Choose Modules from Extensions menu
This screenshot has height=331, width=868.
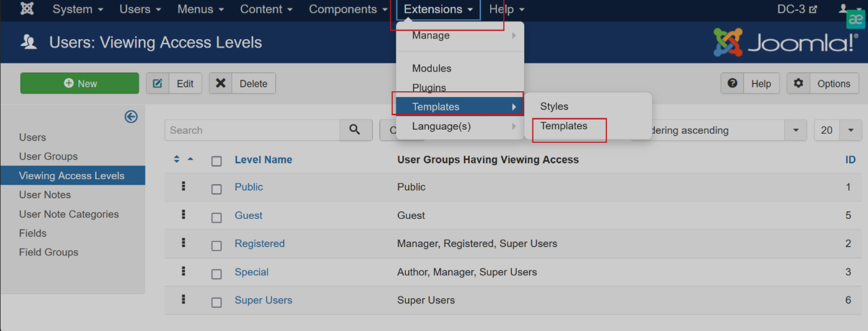(x=432, y=68)
